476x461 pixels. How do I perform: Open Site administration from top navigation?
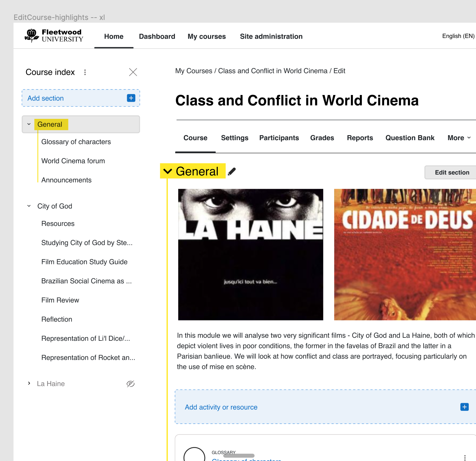coord(271,37)
